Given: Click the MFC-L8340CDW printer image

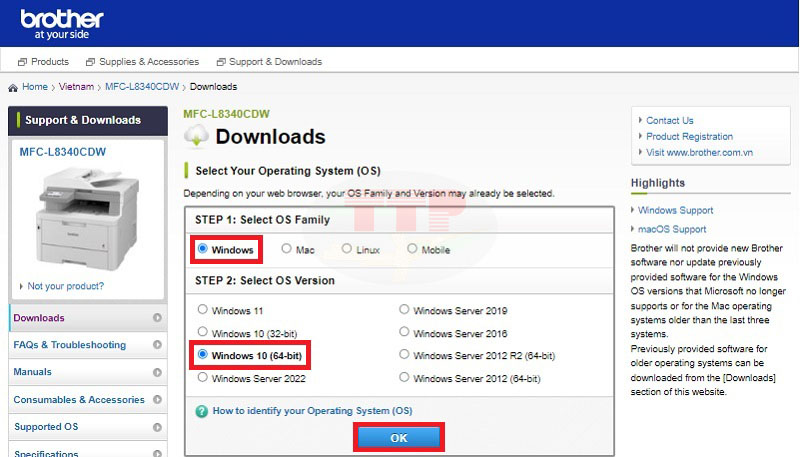Looking at the screenshot, I should click(x=87, y=219).
